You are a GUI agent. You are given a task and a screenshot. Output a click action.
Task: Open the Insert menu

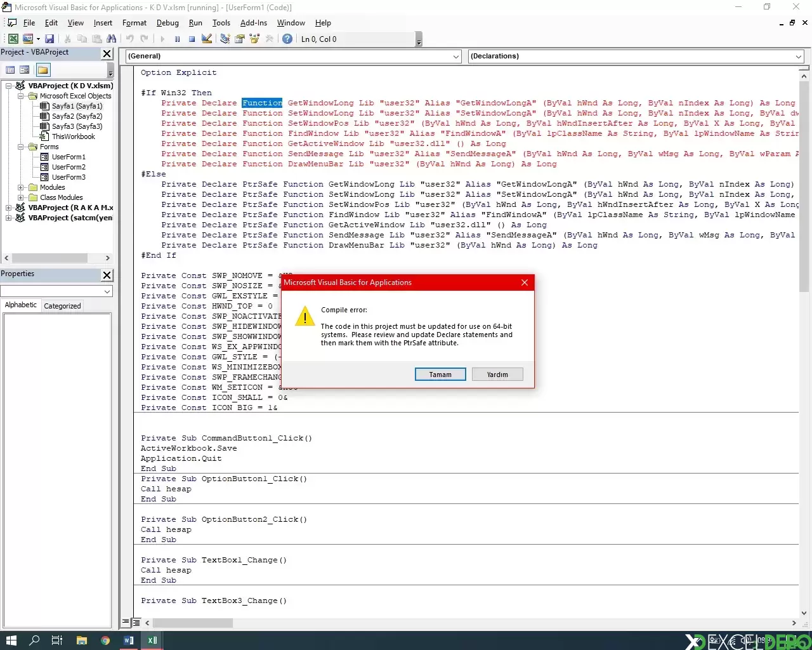pos(103,23)
